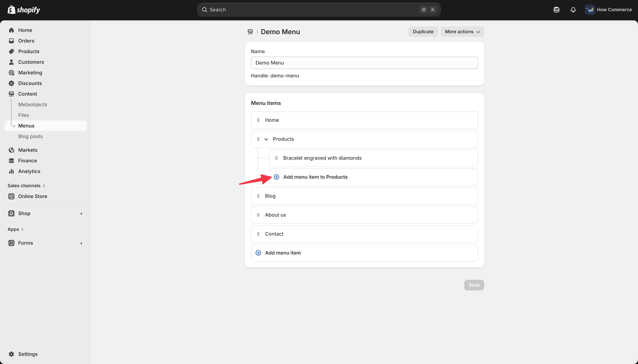Screen dimensions: 638x364
Task: Click the Analytics bar chart icon
Action: pyautogui.click(x=11, y=171)
